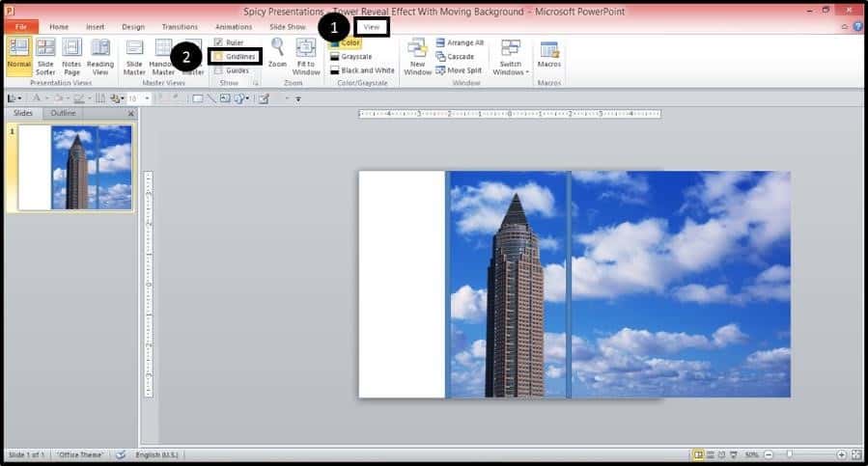The height and width of the screenshot is (466, 868).
Task: Open Slide Master view
Action: click(134, 56)
